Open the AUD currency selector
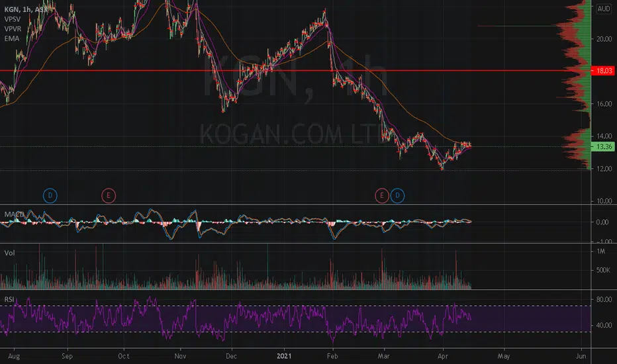Image resolution: width=617 pixels, height=364 pixels. [604, 9]
